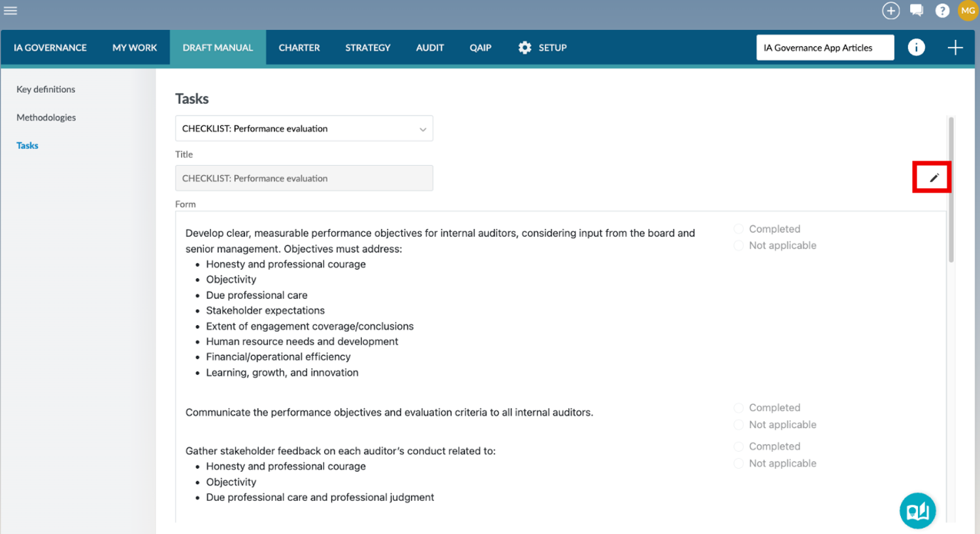The image size is (980, 534).
Task: Open Key definitions in sidebar
Action: coord(46,89)
